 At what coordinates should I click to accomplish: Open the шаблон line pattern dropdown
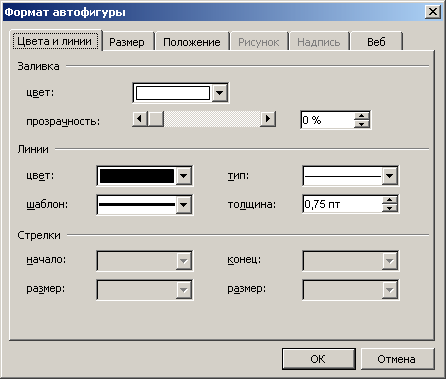[x=184, y=204]
